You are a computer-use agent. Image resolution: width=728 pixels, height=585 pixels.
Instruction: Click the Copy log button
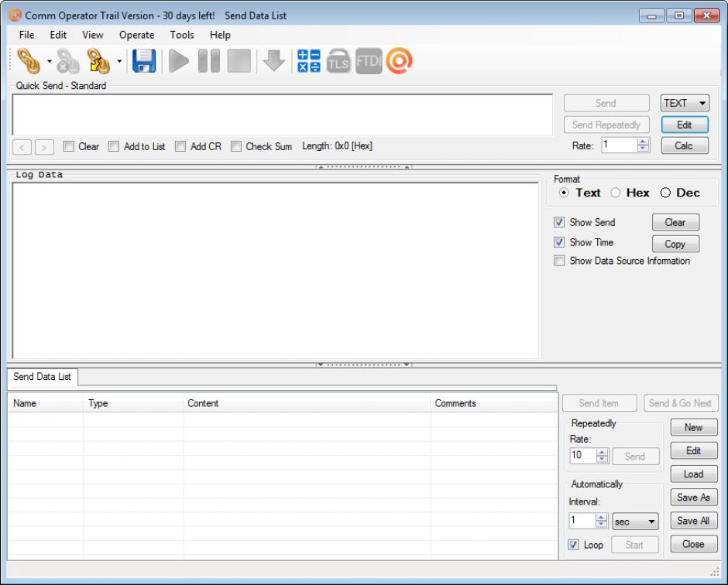pos(675,244)
